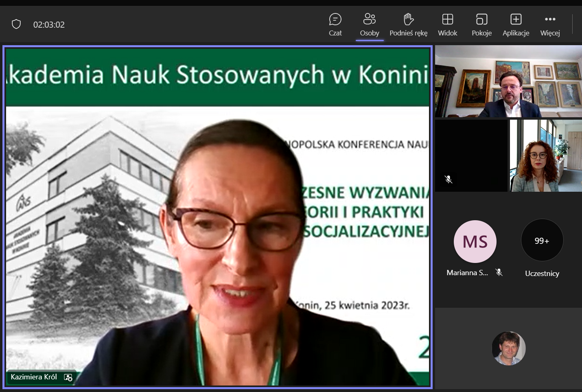Click the round profile photo at bottom right
Viewport: 582px width, 392px height.
[508, 348]
